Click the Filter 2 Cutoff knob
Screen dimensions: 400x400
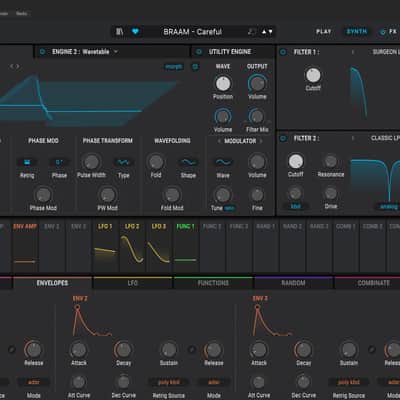pos(296,161)
